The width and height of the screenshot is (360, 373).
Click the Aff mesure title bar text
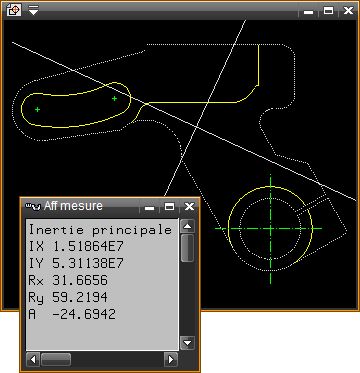(x=73, y=206)
